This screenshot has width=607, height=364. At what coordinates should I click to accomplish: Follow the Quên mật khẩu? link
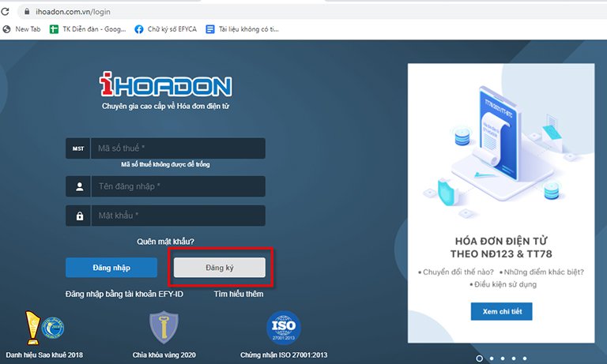click(165, 242)
